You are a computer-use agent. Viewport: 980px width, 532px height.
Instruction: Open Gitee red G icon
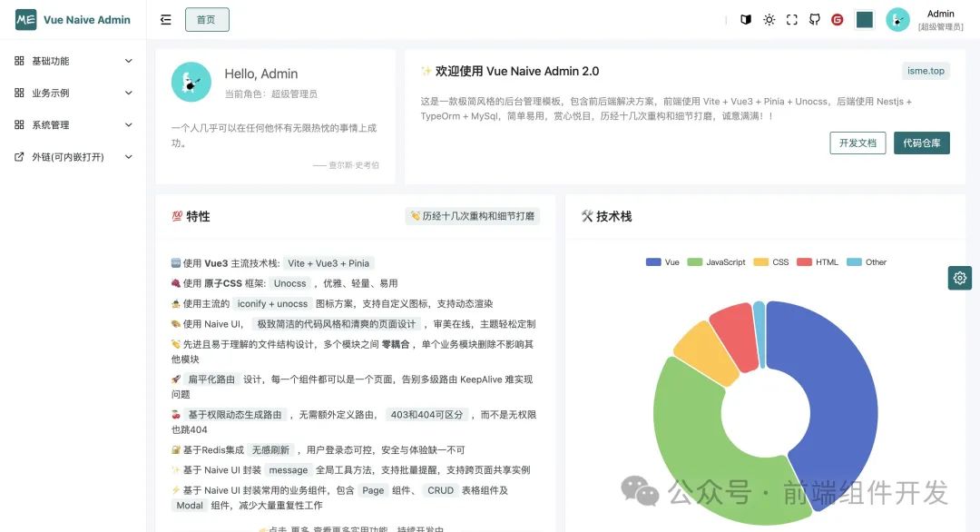point(838,19)
